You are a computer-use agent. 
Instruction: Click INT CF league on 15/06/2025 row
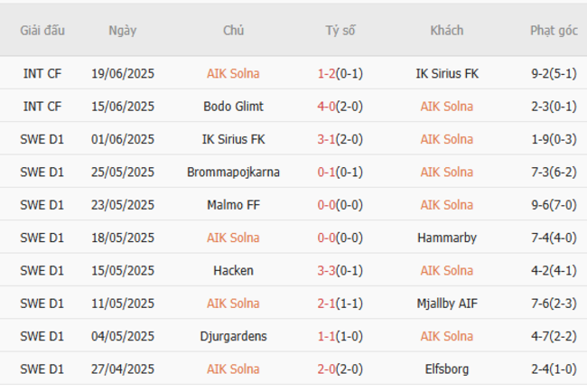pos(42,106)
